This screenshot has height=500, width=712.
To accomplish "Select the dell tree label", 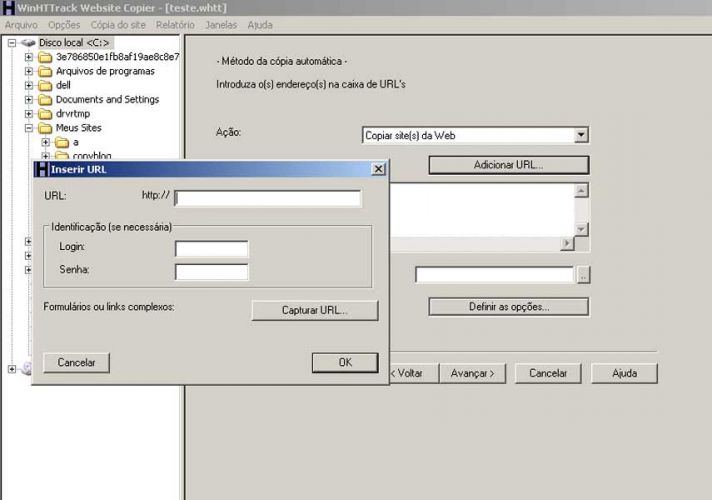I will 63,85.
